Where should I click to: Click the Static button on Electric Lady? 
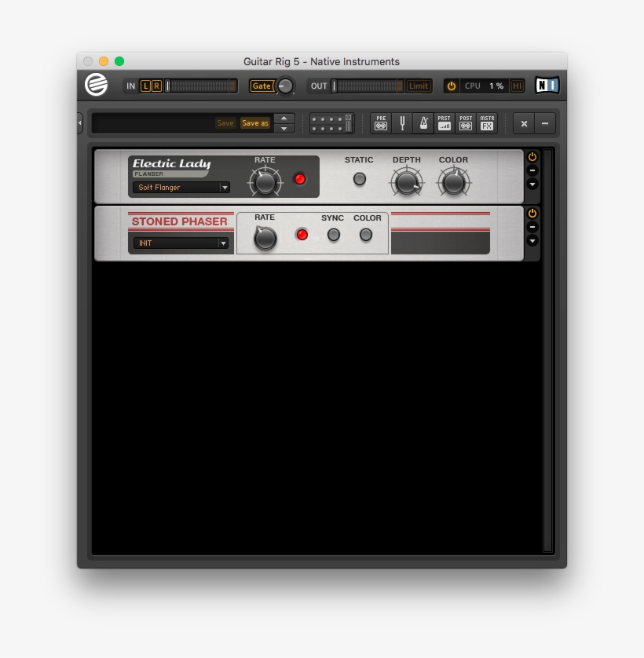pyautogui.click(x=359, y=179)
